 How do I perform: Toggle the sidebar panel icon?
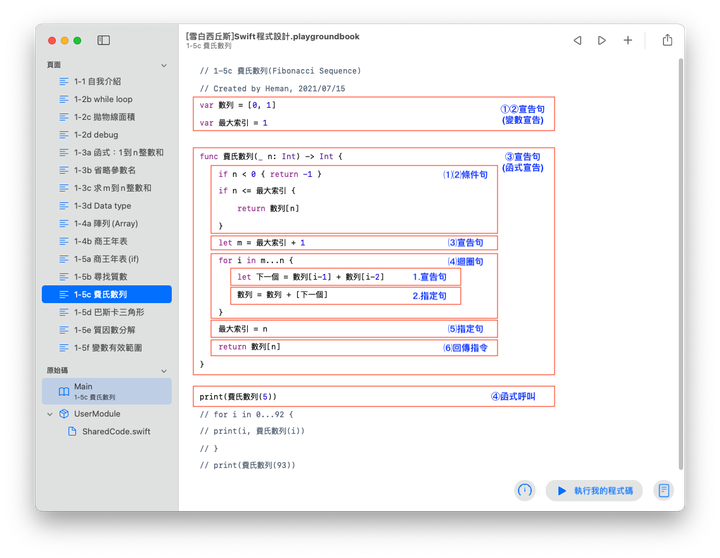103,40
